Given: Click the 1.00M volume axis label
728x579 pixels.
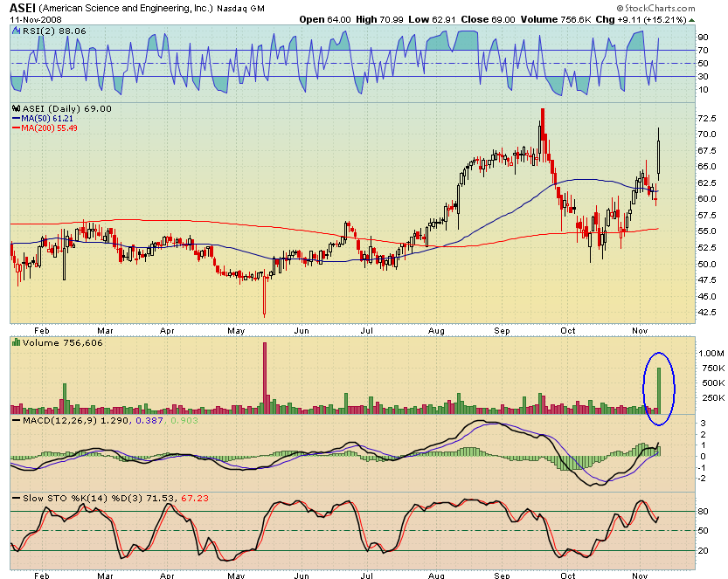Looking at the screenshot, I should pos(711,354).
